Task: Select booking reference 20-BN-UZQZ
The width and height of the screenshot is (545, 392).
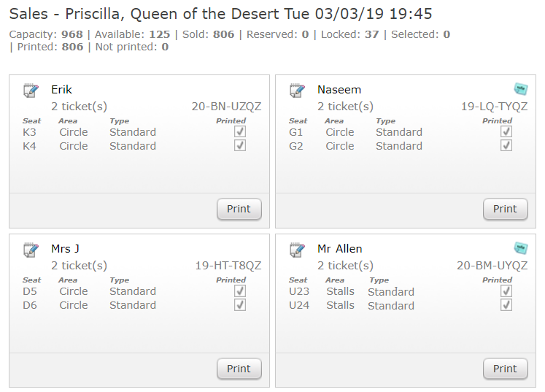Action: tap(226, 107)
